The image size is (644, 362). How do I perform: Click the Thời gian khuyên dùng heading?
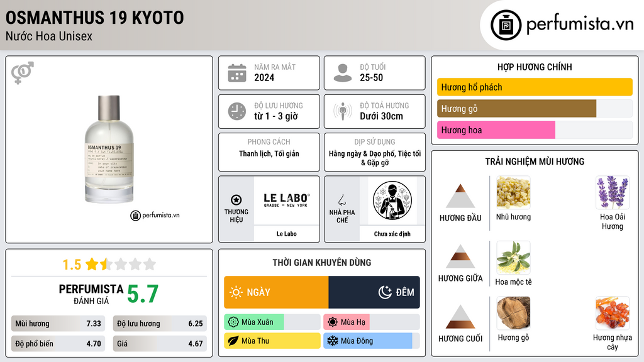click(x=322, y=263)
